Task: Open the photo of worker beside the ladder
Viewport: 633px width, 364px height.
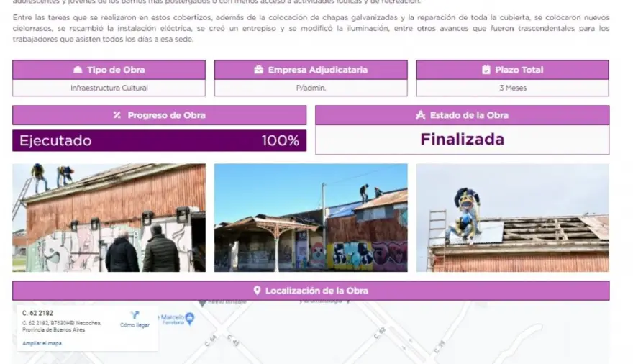Action: click(513, 217)
